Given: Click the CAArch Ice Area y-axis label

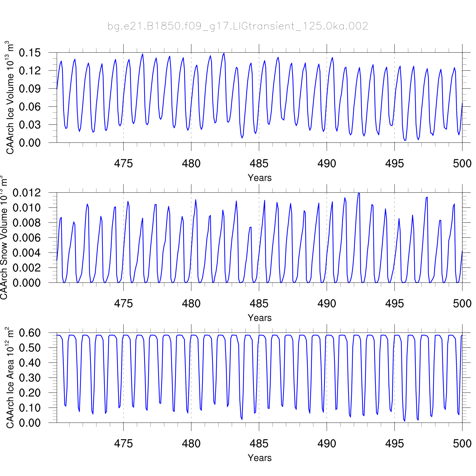Looking at the screenshot, I should [x=10, y=378].
